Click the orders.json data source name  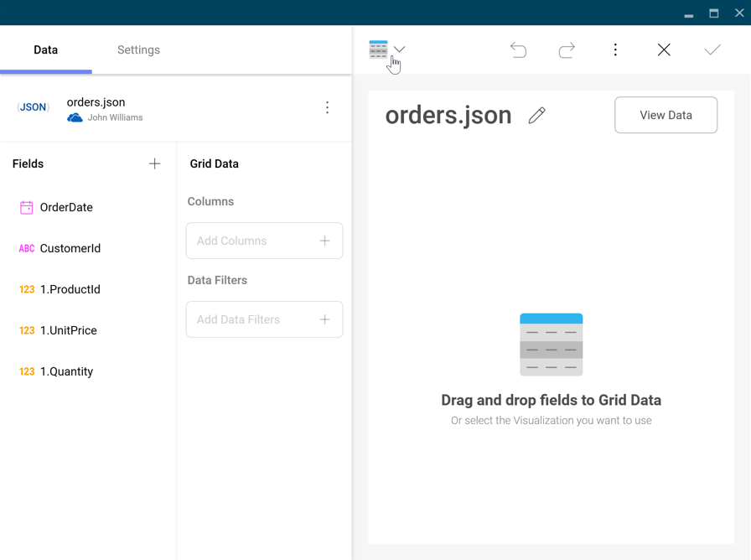pos(96,102)
